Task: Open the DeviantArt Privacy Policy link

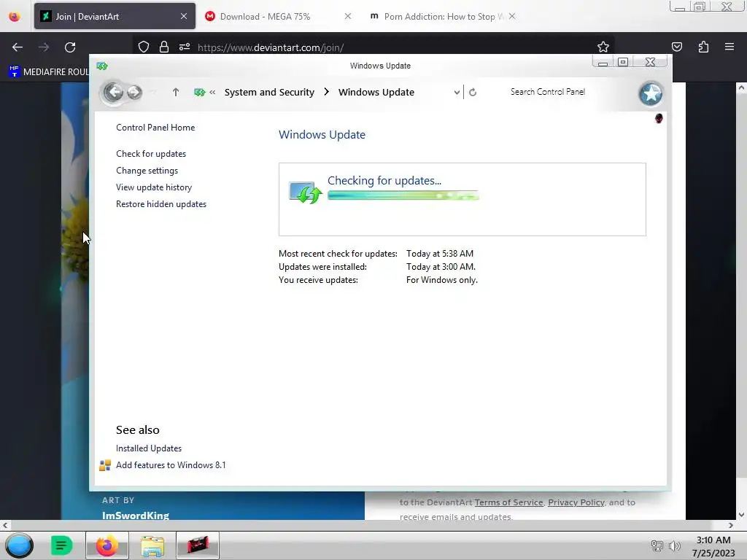Action: [x=576, y=502]
